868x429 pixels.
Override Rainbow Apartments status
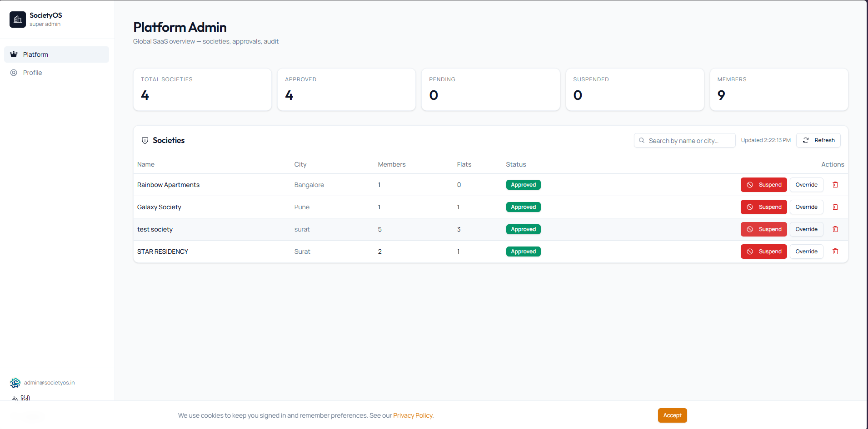pos(806,185)
